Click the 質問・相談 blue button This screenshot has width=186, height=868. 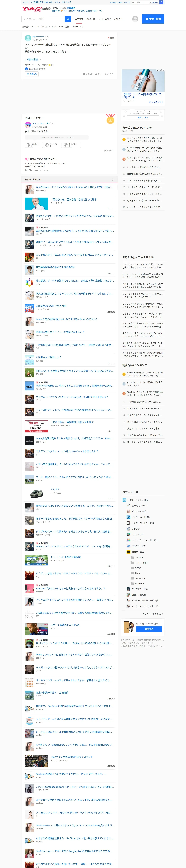(x=153, y=19)
